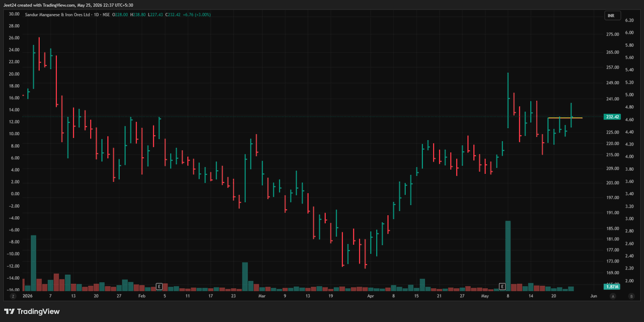Click the tall volume bar in early January

click(33, 262)
